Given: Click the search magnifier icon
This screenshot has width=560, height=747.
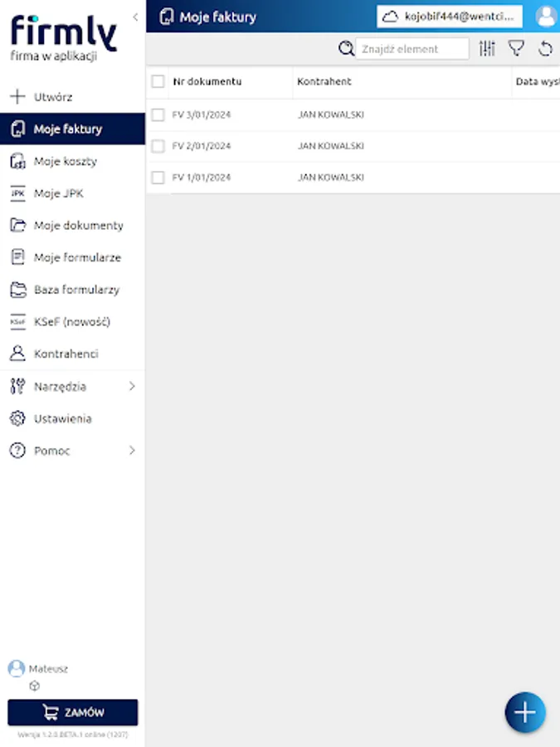Looking at the screenshot, I should coord(346,49).
